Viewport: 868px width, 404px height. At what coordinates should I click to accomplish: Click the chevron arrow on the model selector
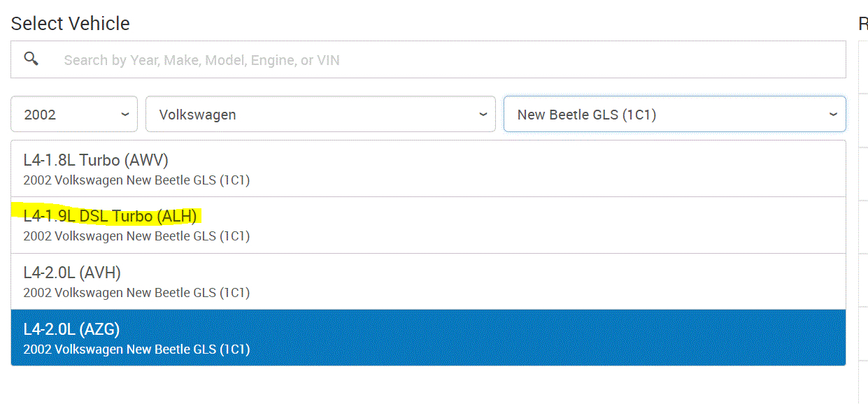pos(833,115)
